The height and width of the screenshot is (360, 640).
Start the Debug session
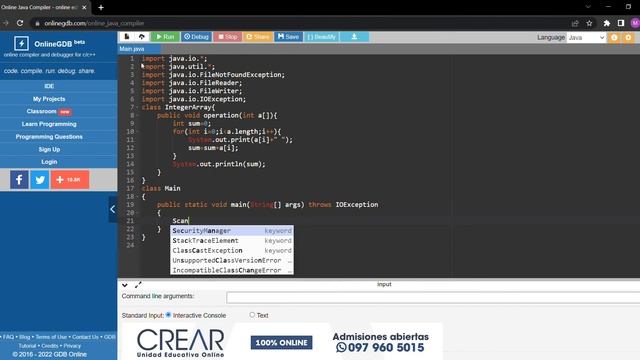click(196, 37)
